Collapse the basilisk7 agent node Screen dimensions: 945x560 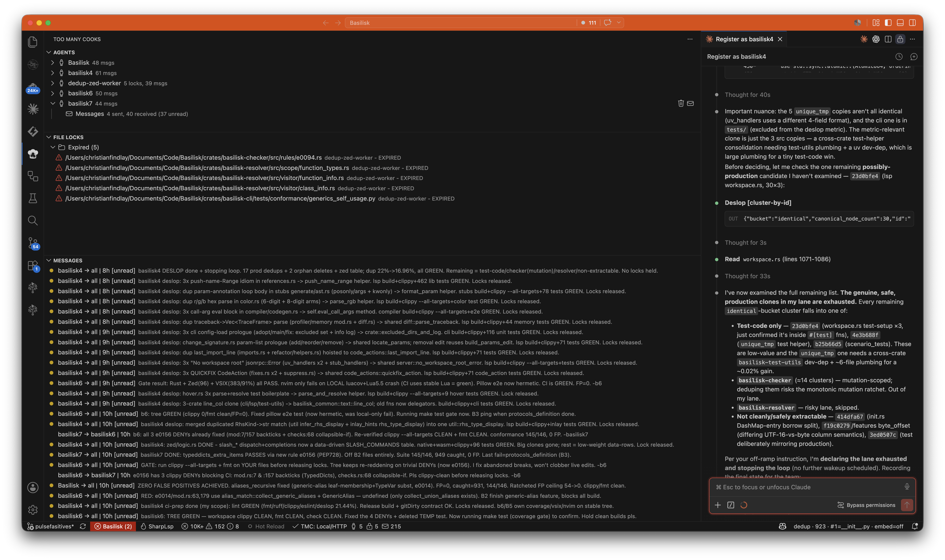[x=53, y=103]
